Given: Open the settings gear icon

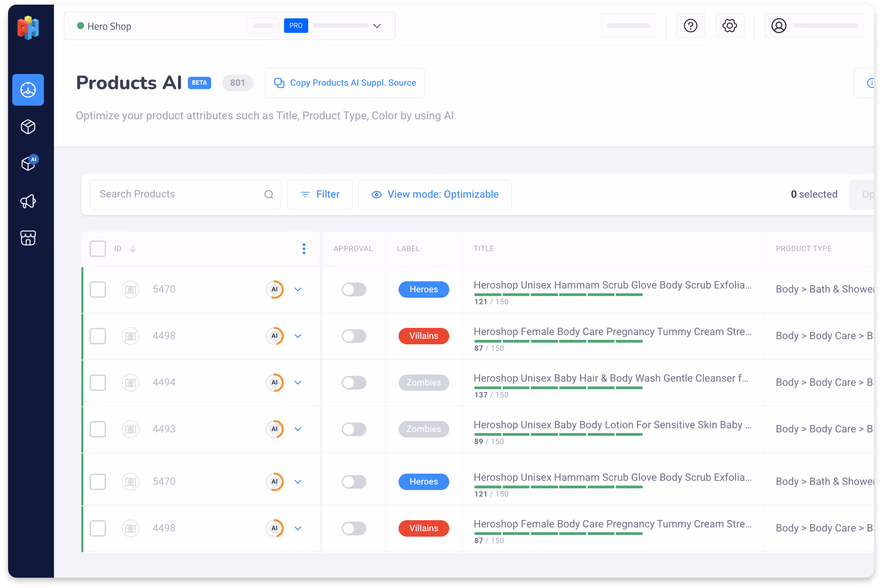Looking at the screenshot, I should coord(729,26).
